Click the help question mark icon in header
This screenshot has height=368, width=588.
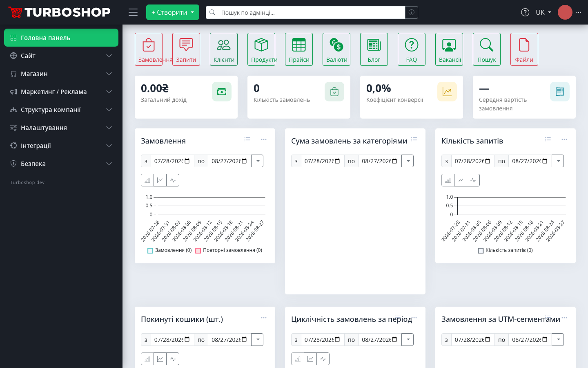pyautogui.click(x=525, y=12)
